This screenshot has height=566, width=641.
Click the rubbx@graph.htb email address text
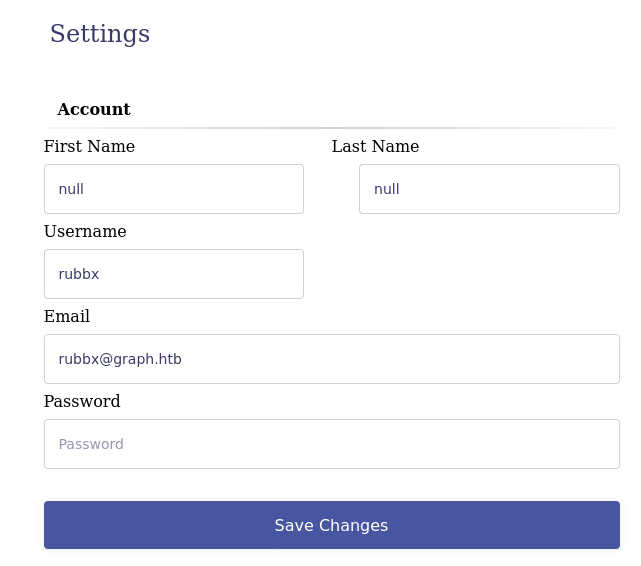pyautogui.click(x=120, y=359)
